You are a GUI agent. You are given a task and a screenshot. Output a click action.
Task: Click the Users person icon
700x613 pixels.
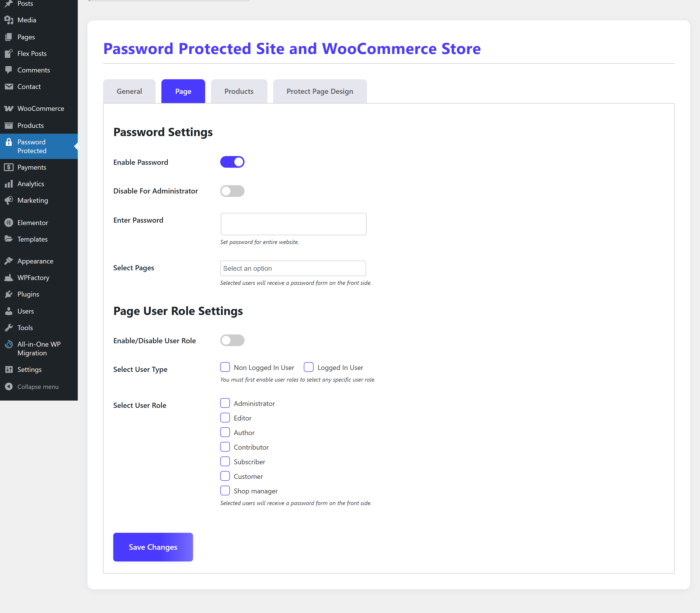pos(9,311)
